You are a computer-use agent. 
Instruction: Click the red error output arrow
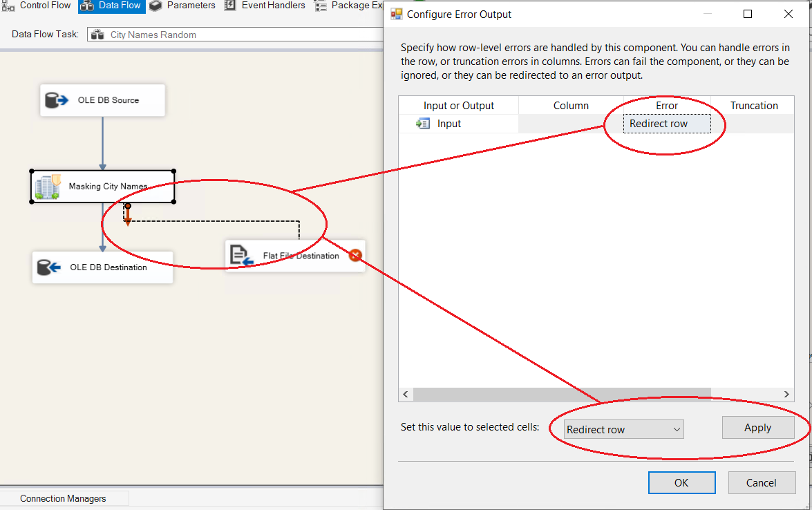(128, 216)
